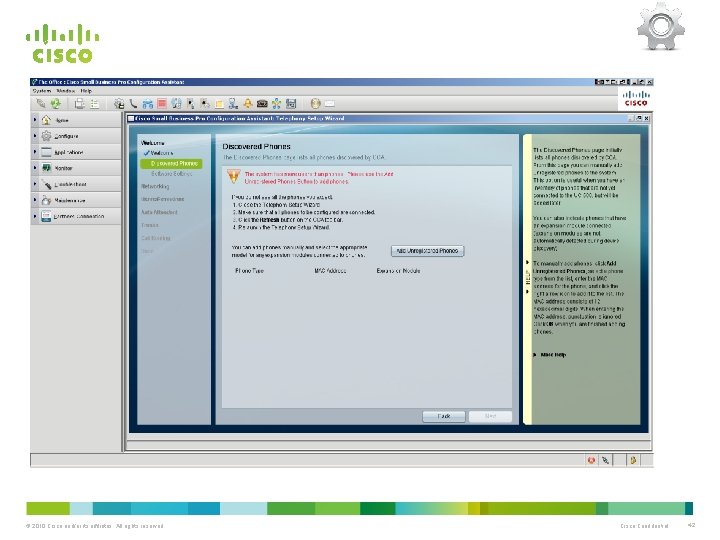Click the red error icon in status bar
Image resolution: width=720 pixels, height=540 pixels.
pos(591,460)
